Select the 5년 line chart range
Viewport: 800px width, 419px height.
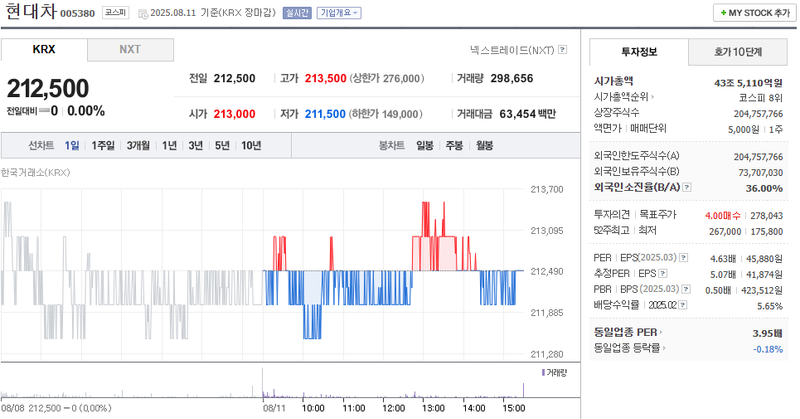pos(222,145)
